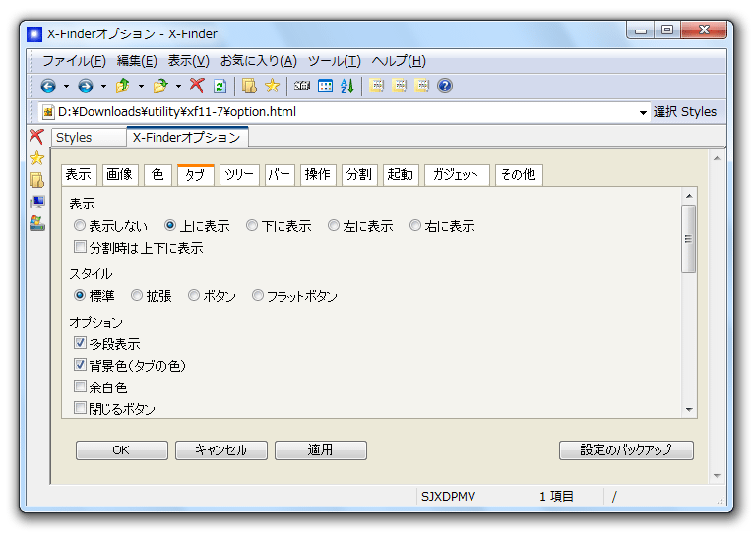Open the ファイル(F) menu
Viewport: 756px width, 536px height.
tap(74, 61)
